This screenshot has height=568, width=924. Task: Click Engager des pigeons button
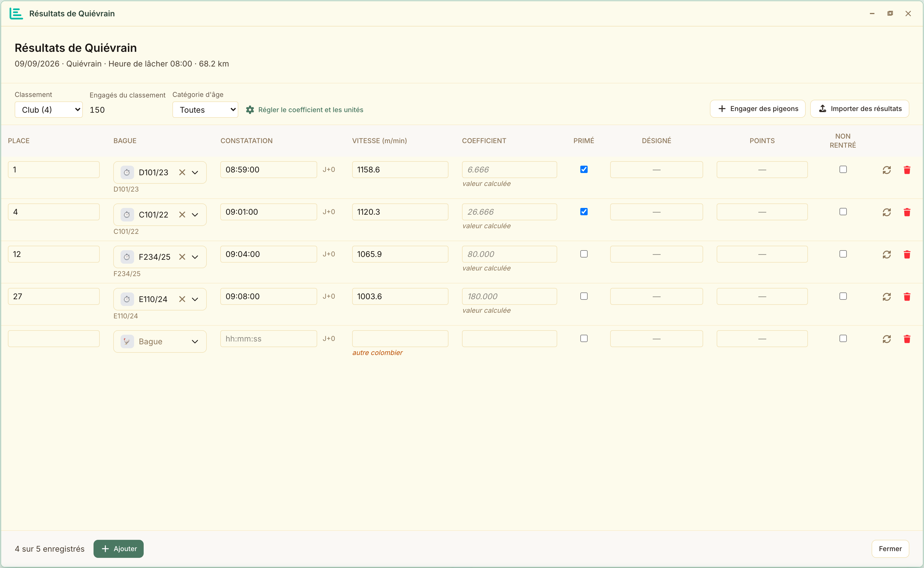757,108
